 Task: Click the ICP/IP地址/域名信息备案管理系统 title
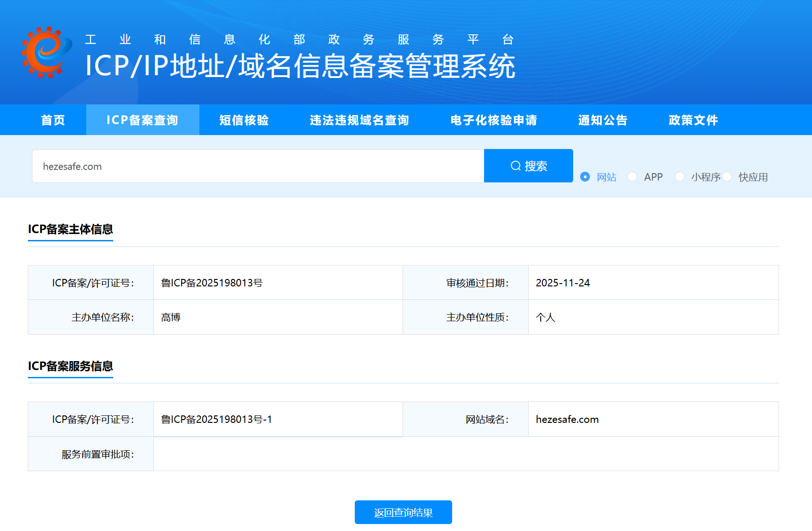(x=301, y=65)
